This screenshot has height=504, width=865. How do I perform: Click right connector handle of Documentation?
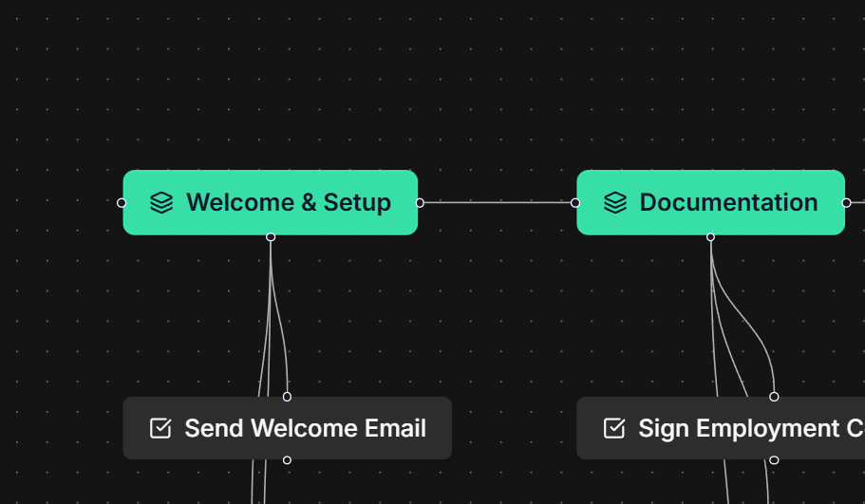point(846,202)
